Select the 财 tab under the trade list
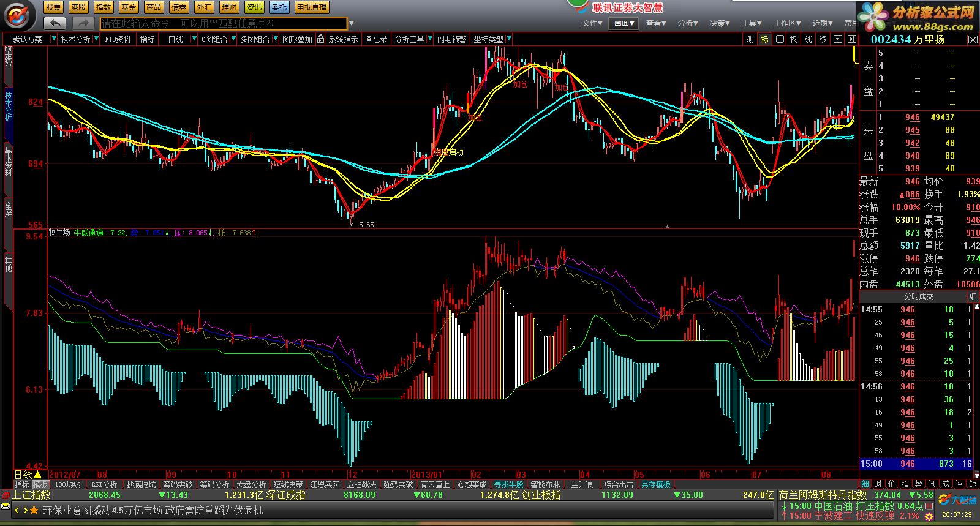The height and width of the screenshot is (526, 980). (878, 484)
